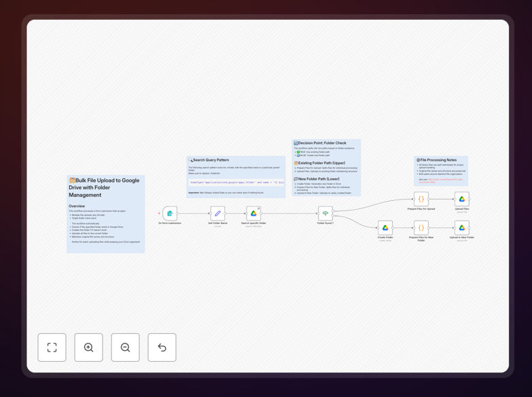
Task: Click the Upload to New Folder label
Action: pos(462,238)
